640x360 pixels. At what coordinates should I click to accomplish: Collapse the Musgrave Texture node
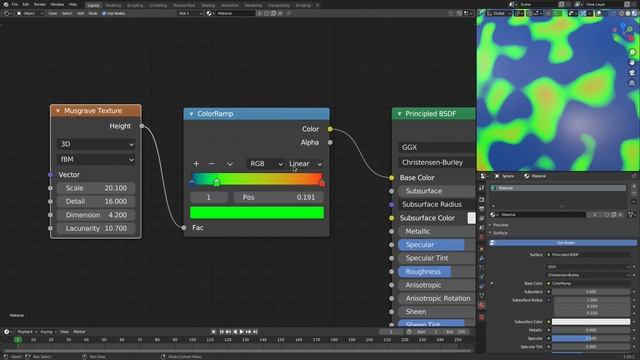[x=58, y=111]
